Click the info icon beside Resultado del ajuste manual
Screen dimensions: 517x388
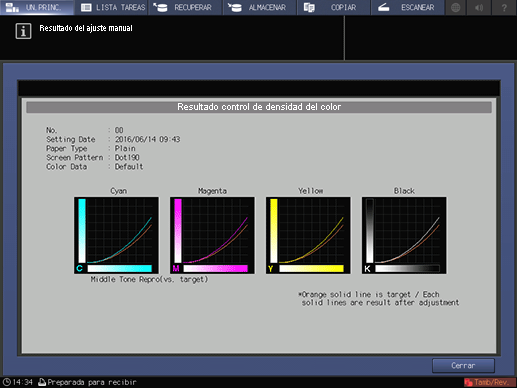pyautogui.click(x=23, y=31)
